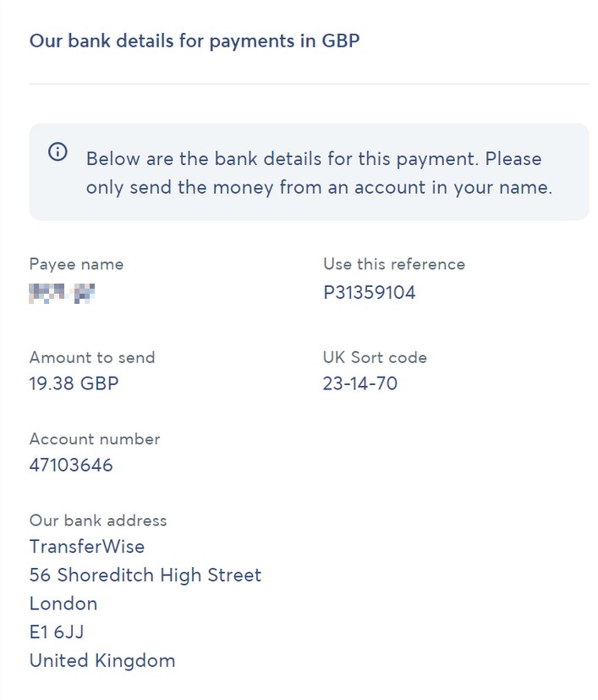Select the postcode E1 6JJ
598x700 pixels.
click(57, 631)
